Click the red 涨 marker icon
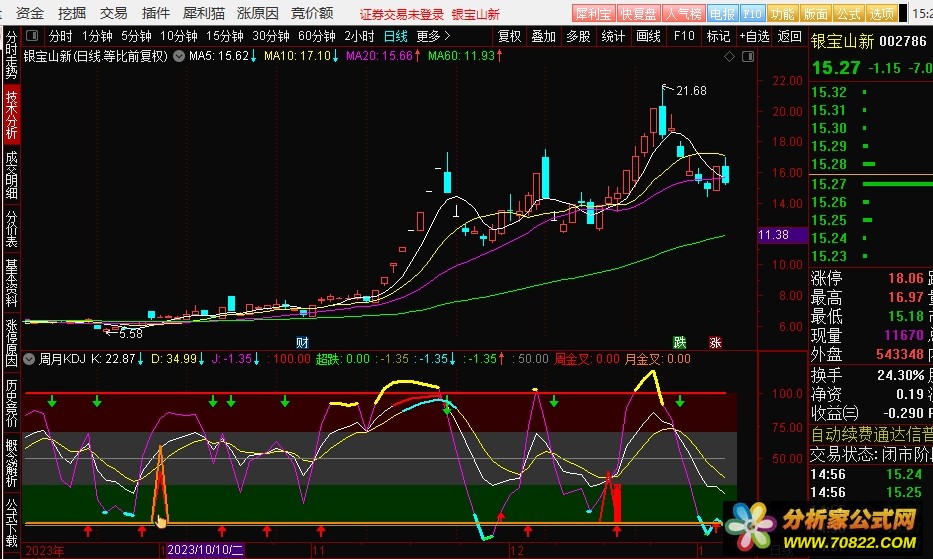The width and height of the screenshot is (933, 559). tap(715, 342)
